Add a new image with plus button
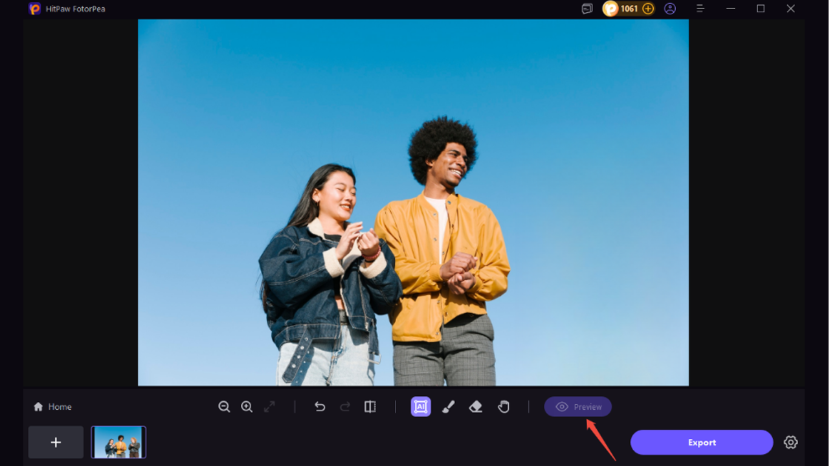Screen dimensions: 829x466 [x=56, y=442]
